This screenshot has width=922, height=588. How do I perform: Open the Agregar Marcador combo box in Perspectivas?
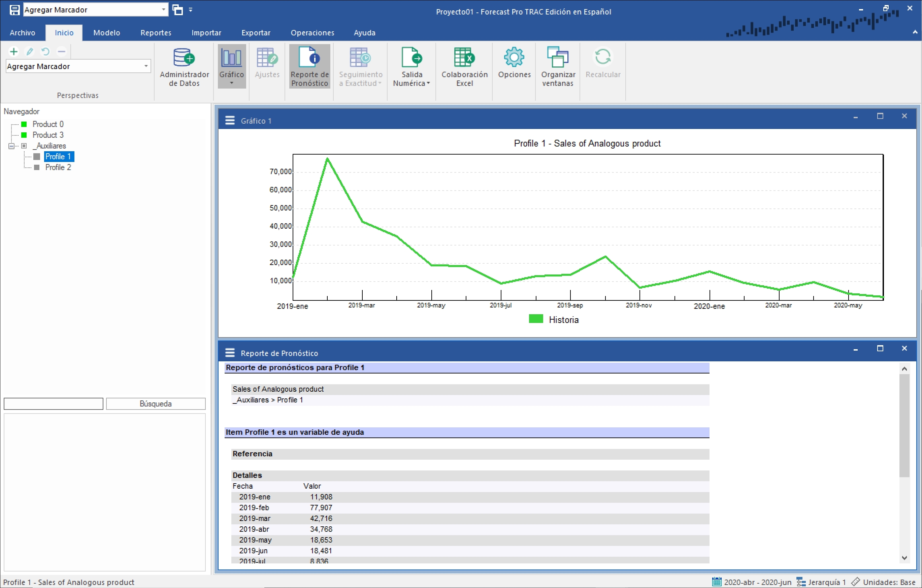[145, 66]
